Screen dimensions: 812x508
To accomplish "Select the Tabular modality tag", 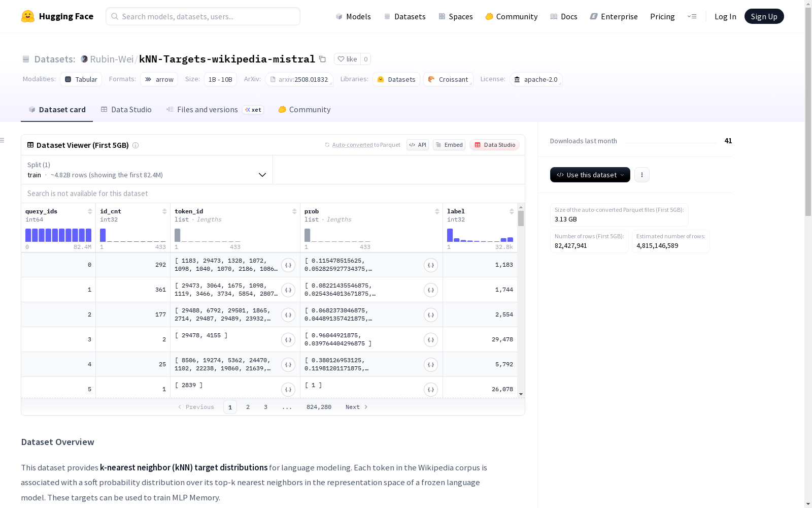I will 81,79.
